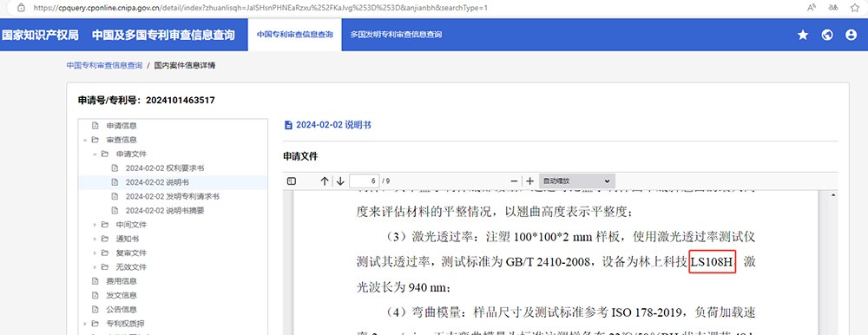This screenshot has height=335, width=868.
Task: Open 2024-02-02 发明专利请求书 document
Action: click(x=173, y=196)
